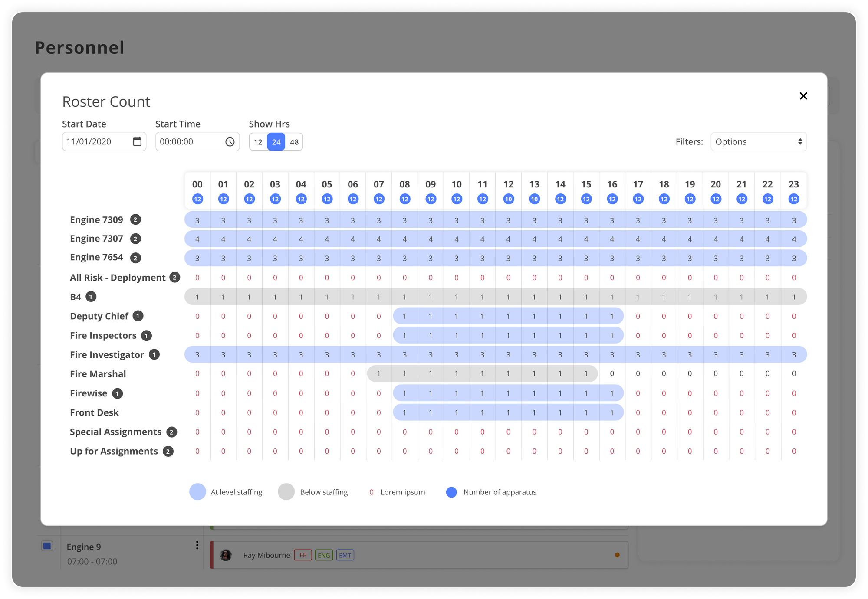The height and width of the screenshot is (599, 868).
Task: Click the three-dot menu beside Engine 9
Action: pyautogui.click(x=197, y=545)
